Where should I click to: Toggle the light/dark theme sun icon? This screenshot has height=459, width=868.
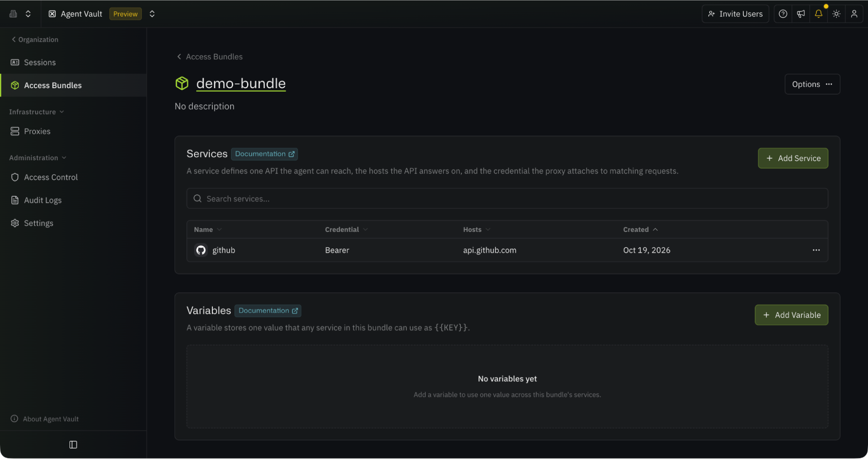tap(836, 14)
